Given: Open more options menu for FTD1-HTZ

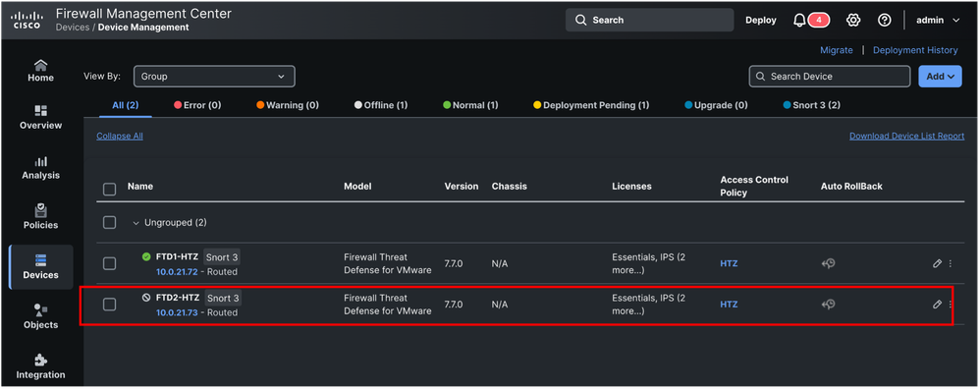Looking at the screenshot, I should click(x=950, y=263).
